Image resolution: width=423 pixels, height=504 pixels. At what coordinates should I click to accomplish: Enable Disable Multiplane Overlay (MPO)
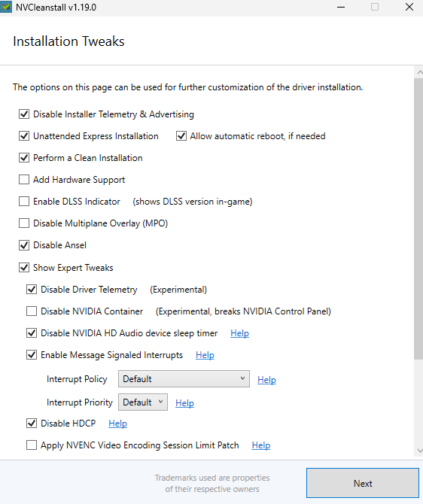[24, 223]
